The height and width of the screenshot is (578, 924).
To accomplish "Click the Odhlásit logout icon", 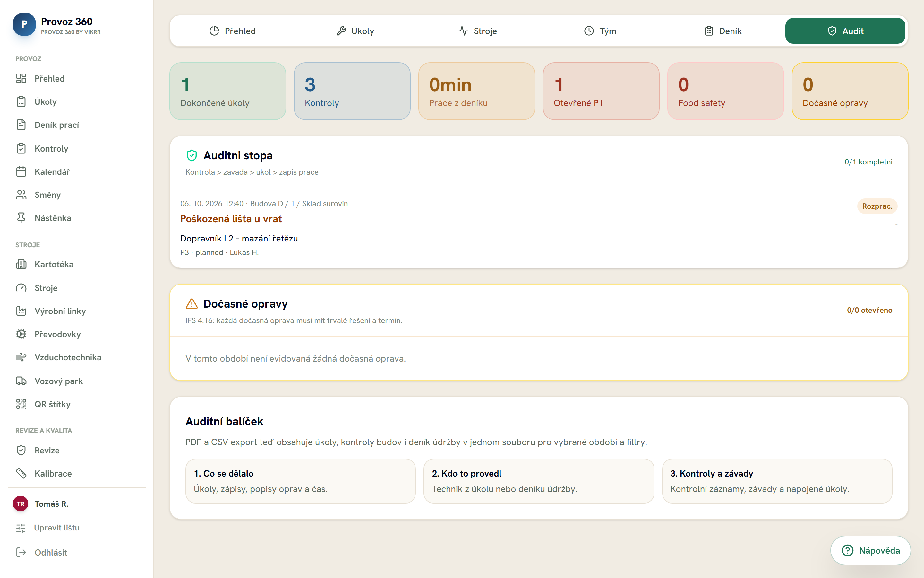I will click(x=21, y=552).
